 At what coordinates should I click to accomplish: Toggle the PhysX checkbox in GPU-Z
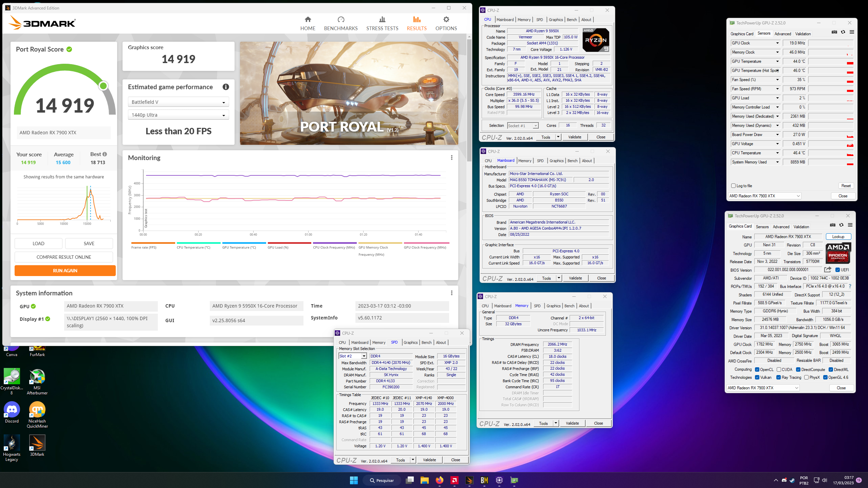(806, 377)
